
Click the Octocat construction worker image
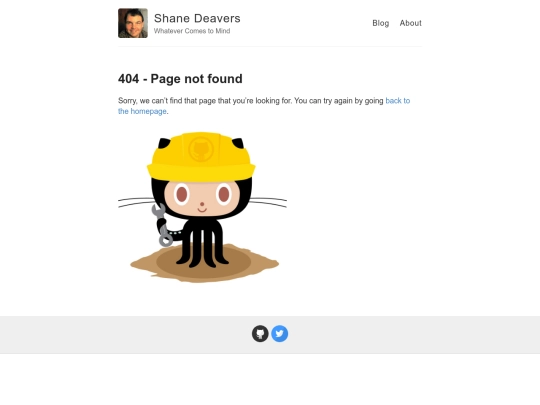(x=202, y=207)
